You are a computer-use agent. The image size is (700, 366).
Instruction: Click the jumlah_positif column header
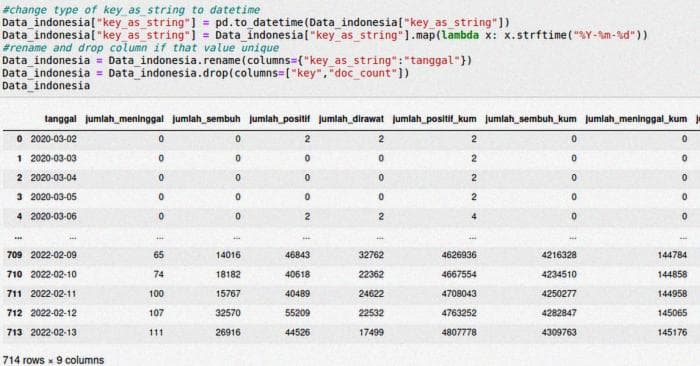(279, 119)
